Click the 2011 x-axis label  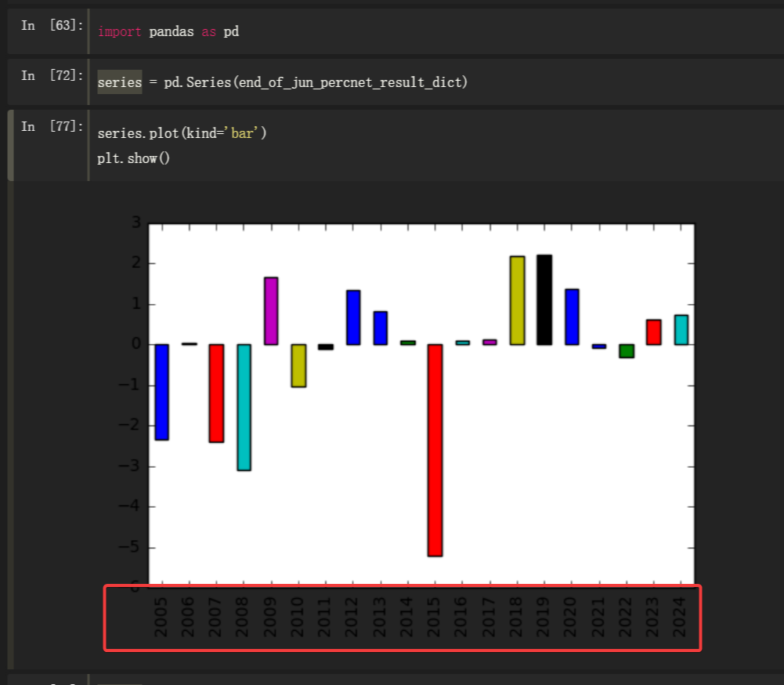(x=324, y=617)
